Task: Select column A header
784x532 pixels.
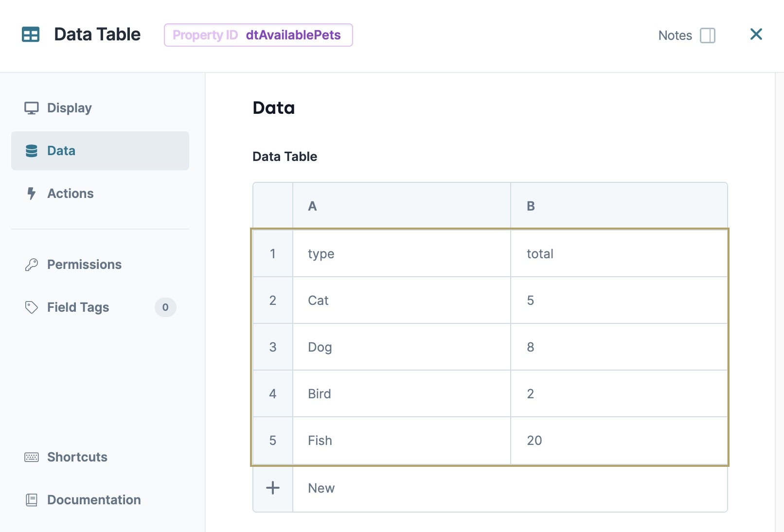Action: [x=402, y=206]
